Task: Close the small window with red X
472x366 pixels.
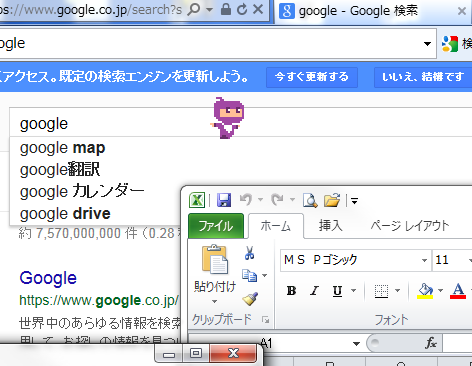Action: click(x=233, y=353)
